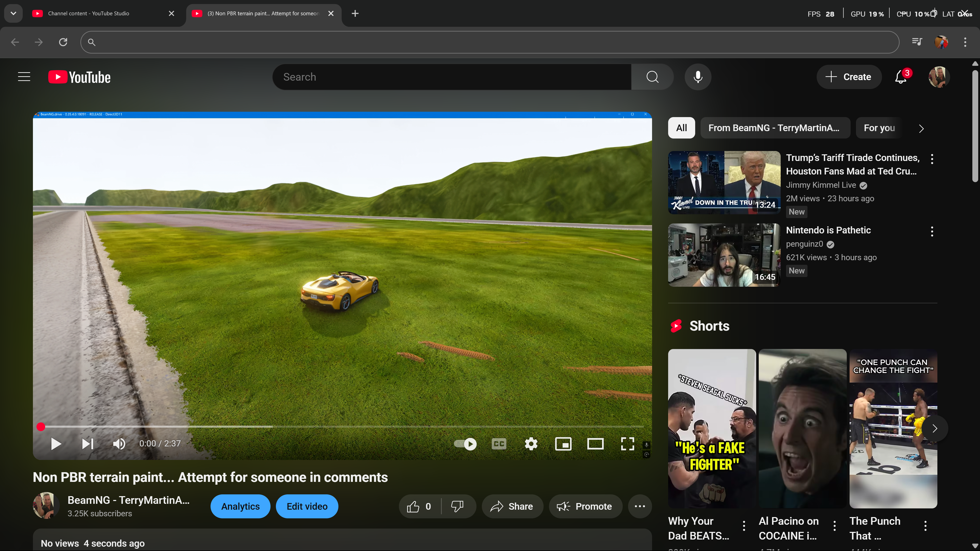Close the Channel content YouTube Studio tab
This screenshot has width=980, height=551.
(171, 13)
